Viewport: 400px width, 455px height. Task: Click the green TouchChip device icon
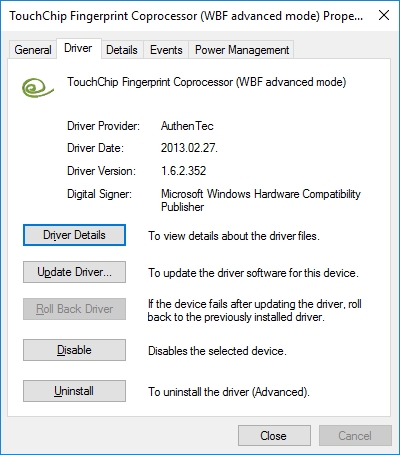[x=38, y=88]
